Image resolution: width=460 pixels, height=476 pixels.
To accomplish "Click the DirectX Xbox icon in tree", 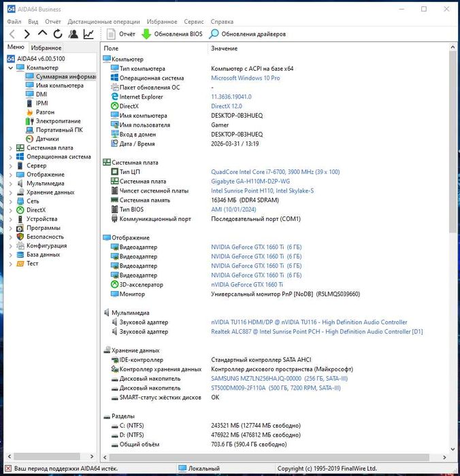I will pos(20,210).
